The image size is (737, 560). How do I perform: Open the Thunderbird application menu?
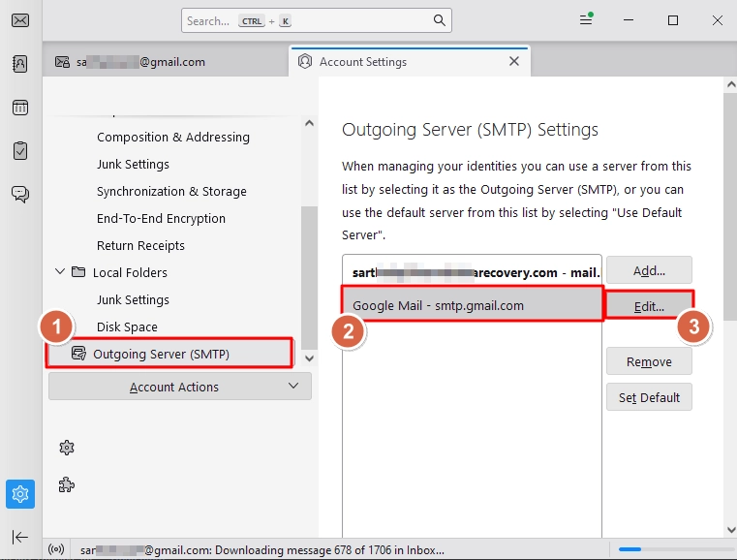586,19
